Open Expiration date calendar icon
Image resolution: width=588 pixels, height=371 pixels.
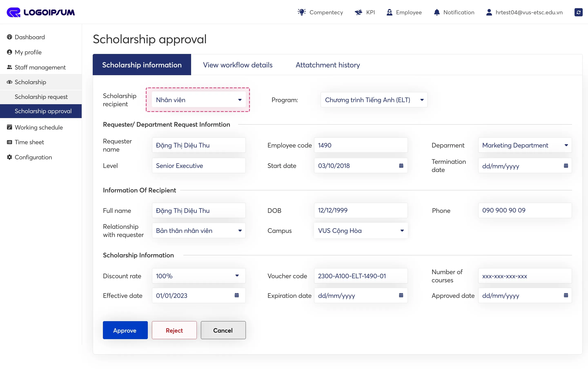(401, 295)
